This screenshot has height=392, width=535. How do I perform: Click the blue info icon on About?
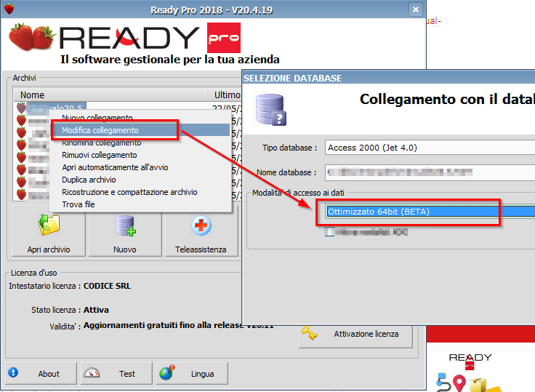(x=13, y=372)
